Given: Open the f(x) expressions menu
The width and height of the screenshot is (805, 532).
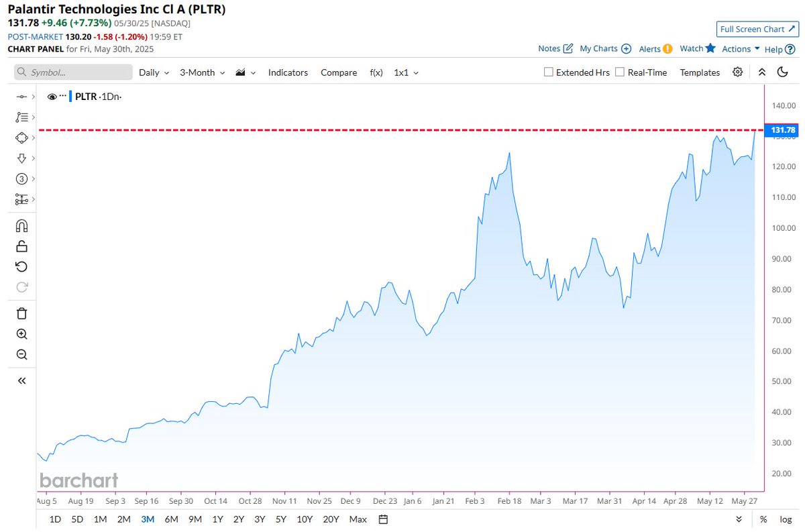Looking at the screenshot, I should click(376, 72).
